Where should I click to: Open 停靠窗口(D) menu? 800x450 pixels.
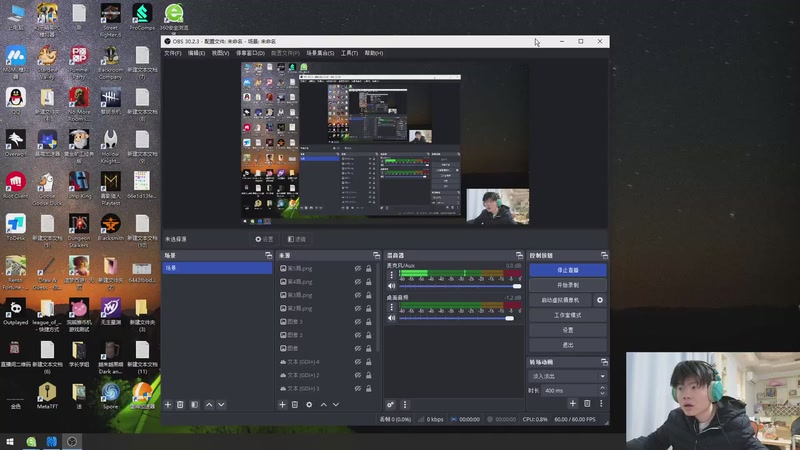(x=250, y=53)
